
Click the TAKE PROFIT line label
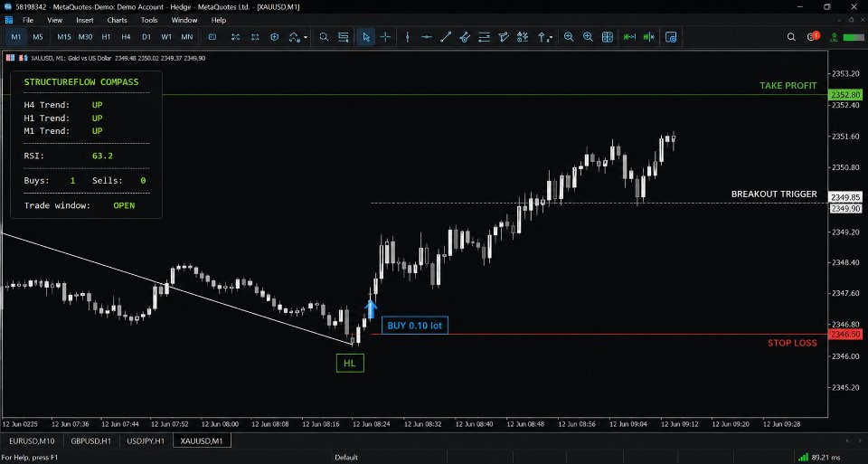tap(788, 85)
